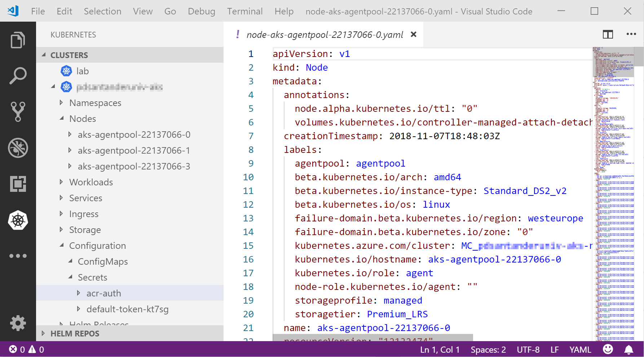
Task: Expand the Namespaces tree arrow
Action: pyautogui.click(x=61, y=102)
